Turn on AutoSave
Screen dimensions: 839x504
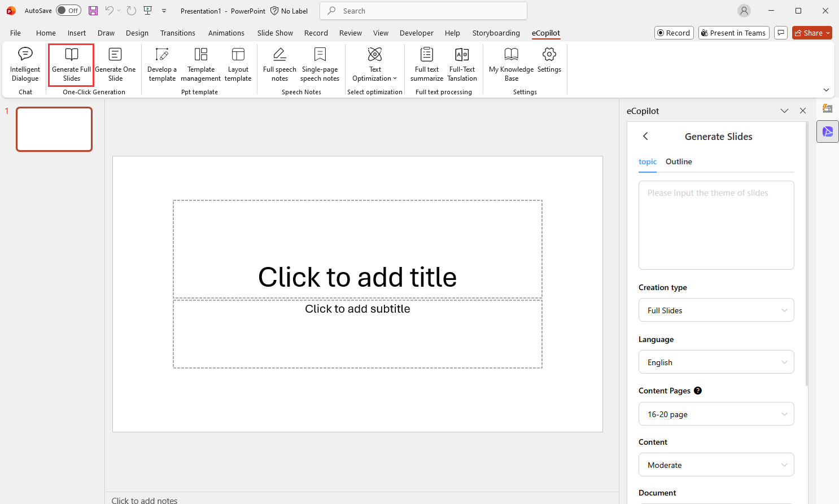click(x=68, y=10)
